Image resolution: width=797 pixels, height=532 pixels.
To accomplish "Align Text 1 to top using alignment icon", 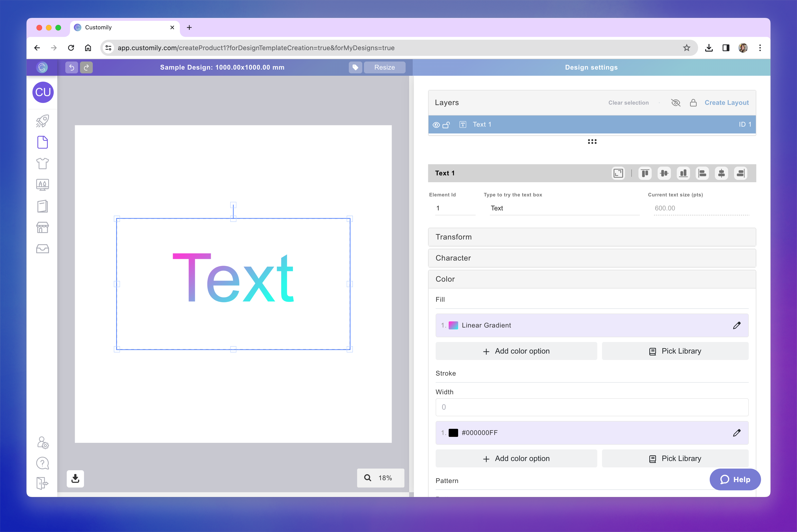I will coord(645,173).
